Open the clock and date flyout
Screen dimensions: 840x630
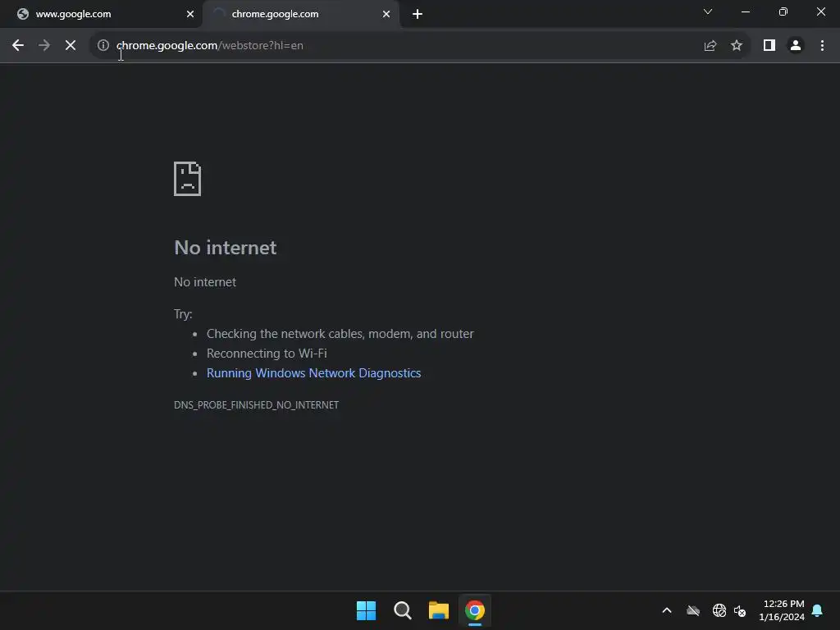click(782, 610)
